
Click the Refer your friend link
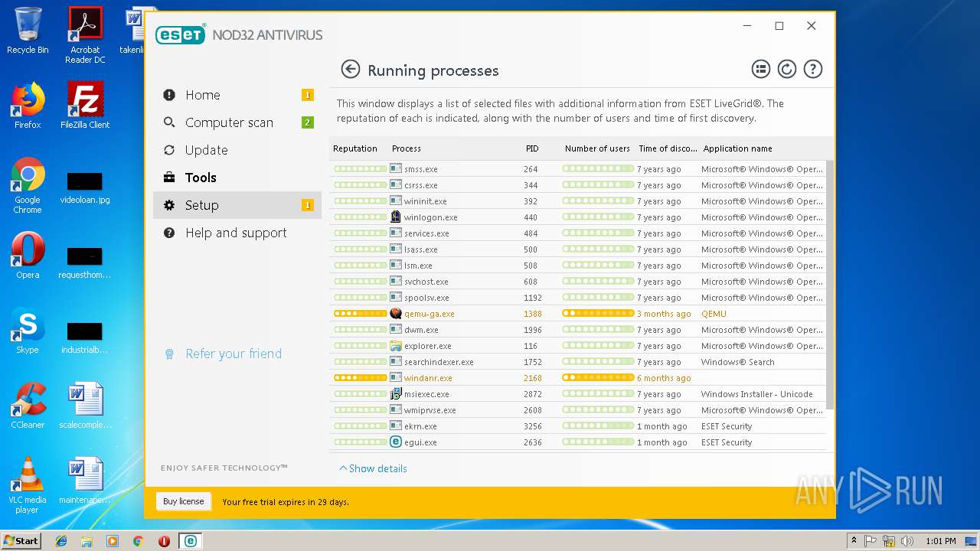pyautogui.click(x=234, y=354)
